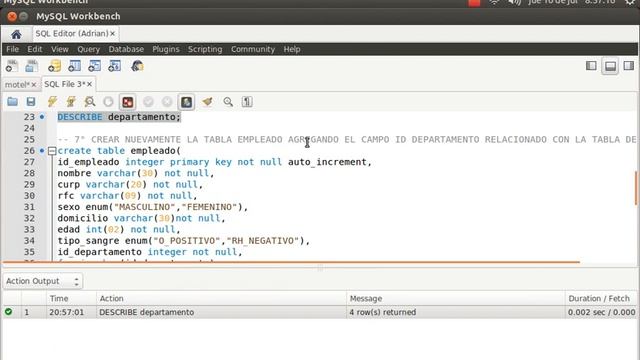Close the motel* tab
Image resolution: width=640 pixels, height=360 pixels.
tap(34, 85)
